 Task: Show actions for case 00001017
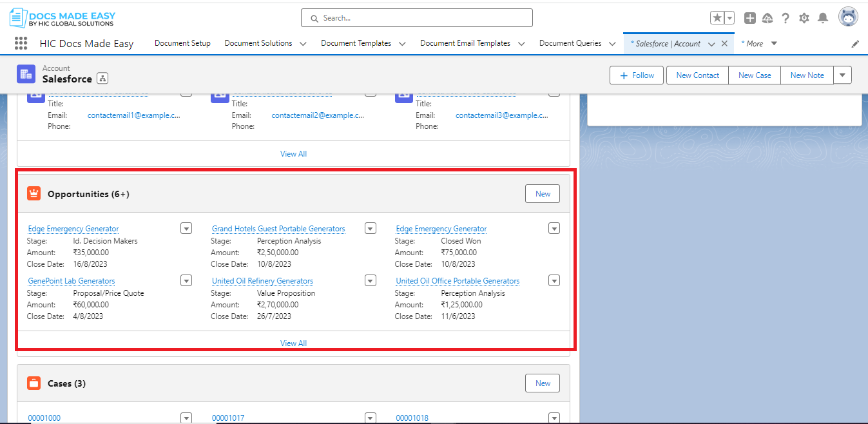pos(371,418)
